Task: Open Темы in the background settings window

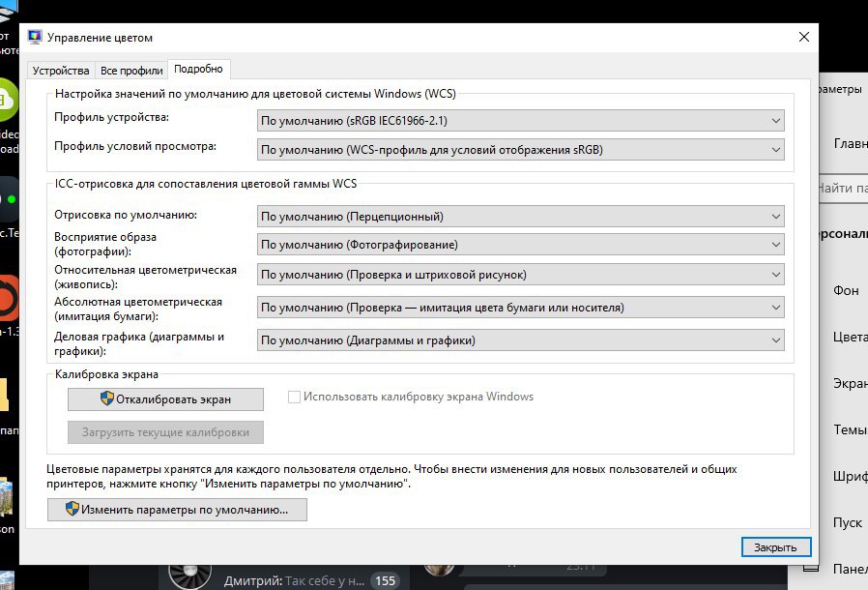Action: pyautogui.click(x=851, y=429)
